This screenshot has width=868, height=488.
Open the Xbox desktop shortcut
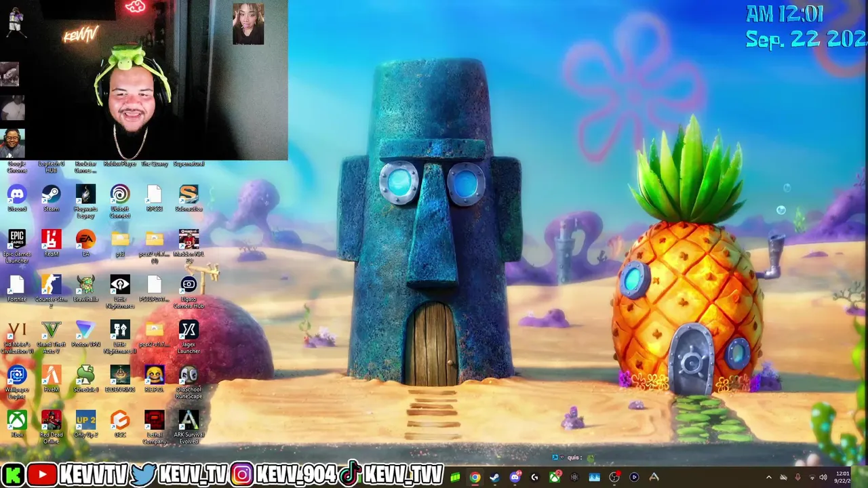point(17,425)
